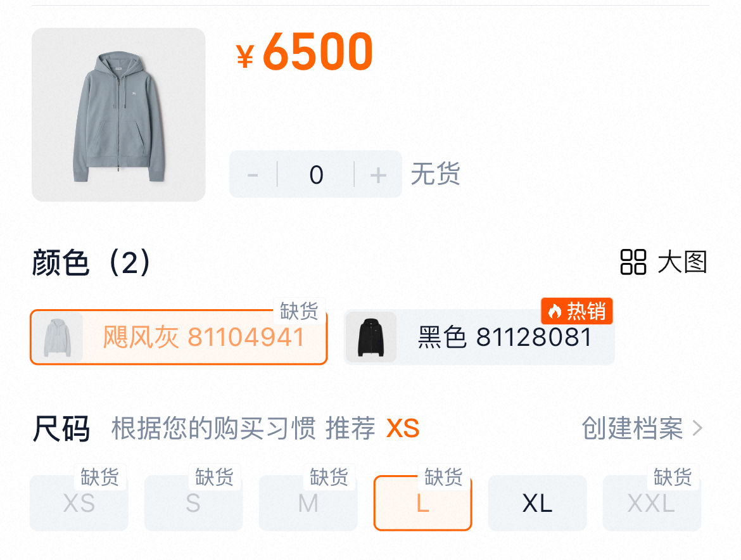
Task: Click the quantity field showing 0
Action: (316, 174)
